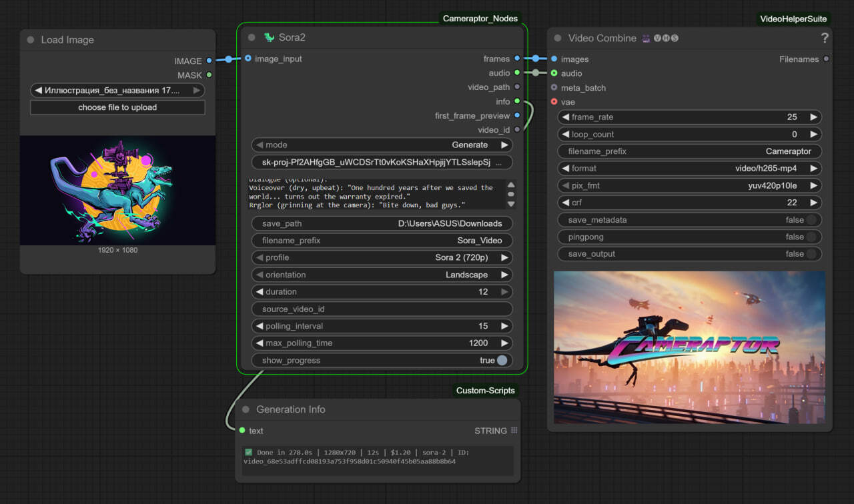854x504 pixels.
Task: Click the VideoHelperSuite badge label
Action: 794,19
